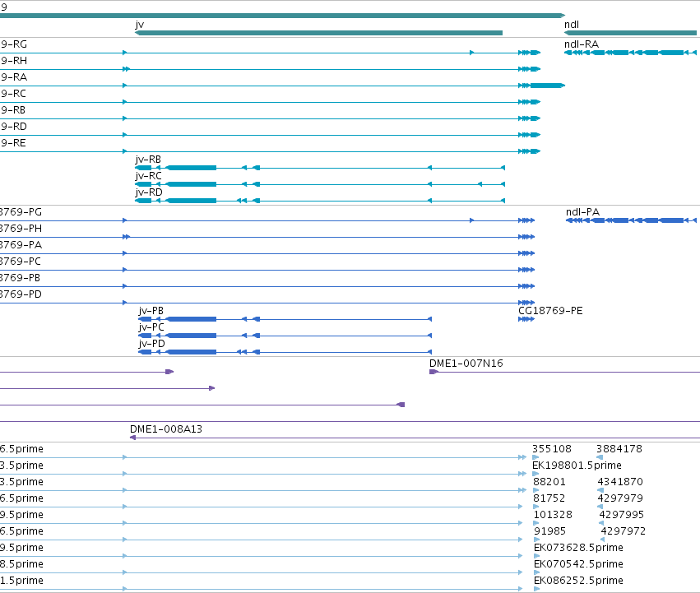700x593 pixels.
Task: Pick protein label 3769-PD
Action: [x=21, y=294]
